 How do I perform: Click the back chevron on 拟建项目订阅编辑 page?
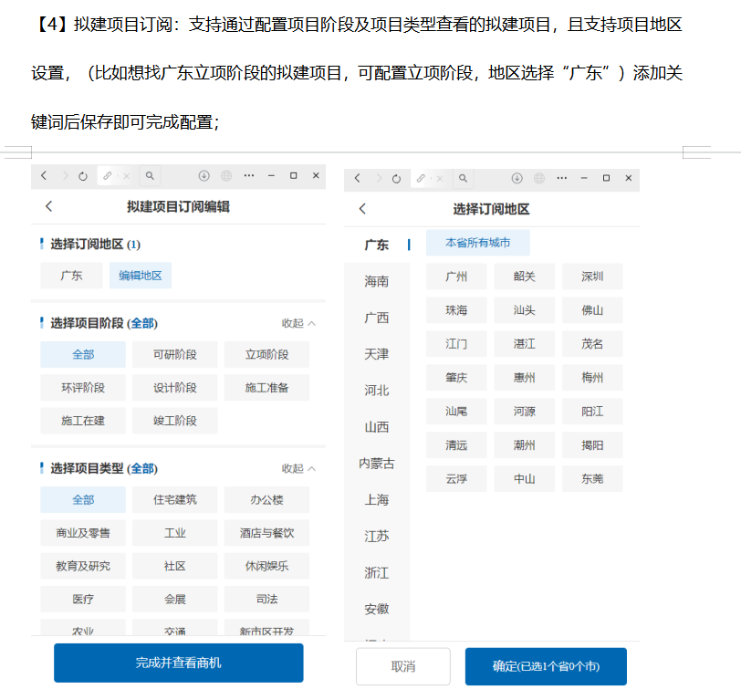[48, 207]
